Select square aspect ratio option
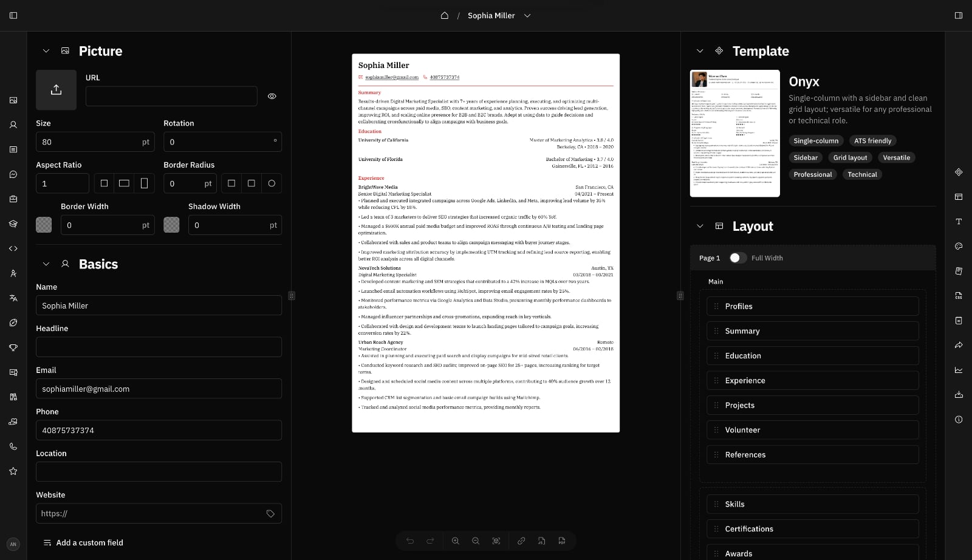Image resolution: width=972 pixels, height=560 pixels. coord(104,183)
